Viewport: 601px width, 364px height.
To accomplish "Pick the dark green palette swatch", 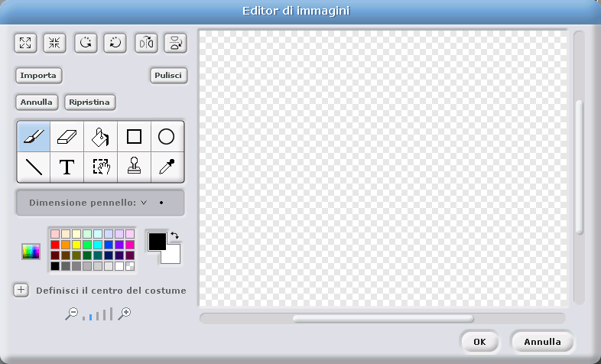I will (x=87, y=255).
